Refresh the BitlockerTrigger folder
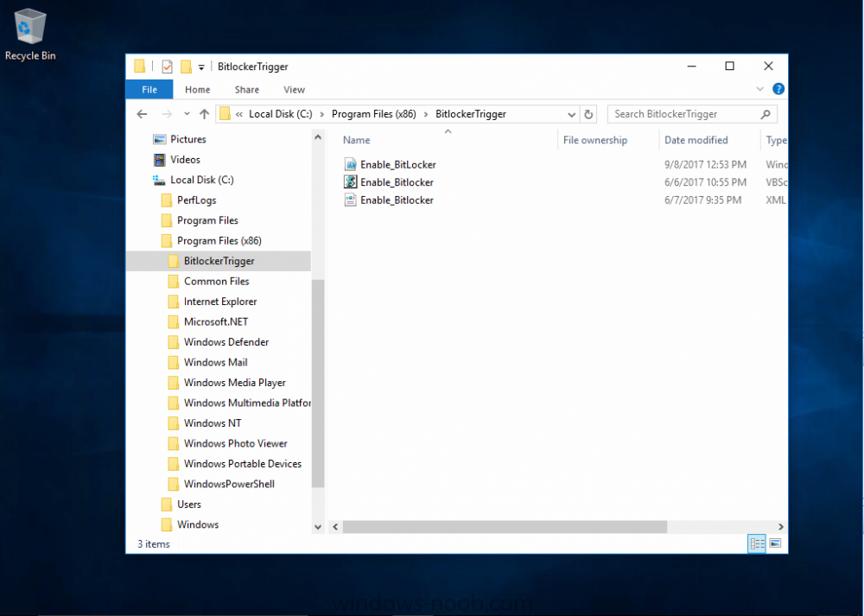864x616 pixels. [588, 114]
